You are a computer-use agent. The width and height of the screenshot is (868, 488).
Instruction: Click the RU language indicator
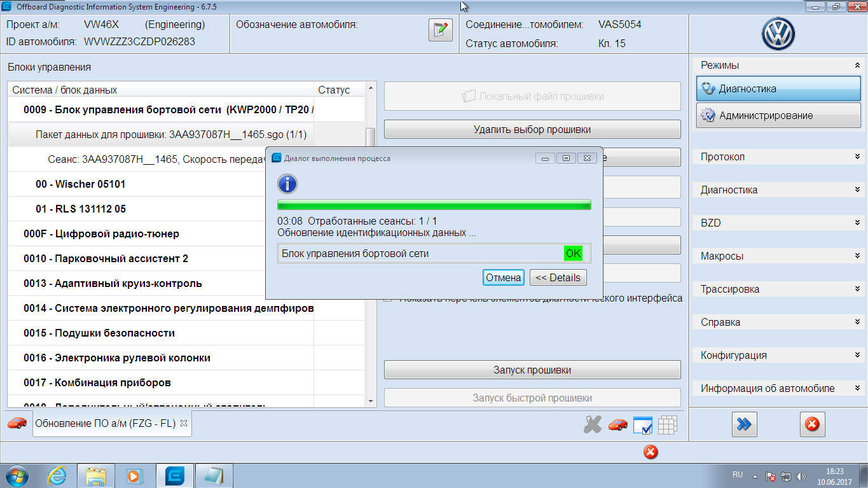pos(738,475)
